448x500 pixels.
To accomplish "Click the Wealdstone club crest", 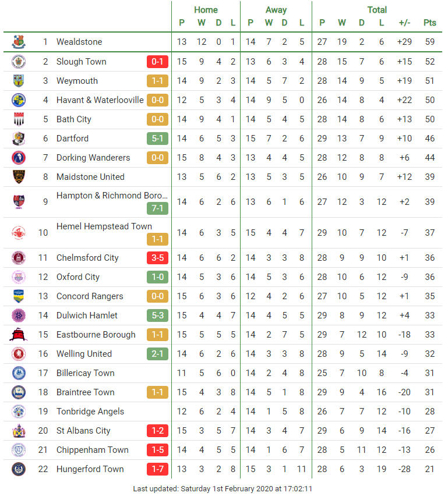I will [19, 42].
